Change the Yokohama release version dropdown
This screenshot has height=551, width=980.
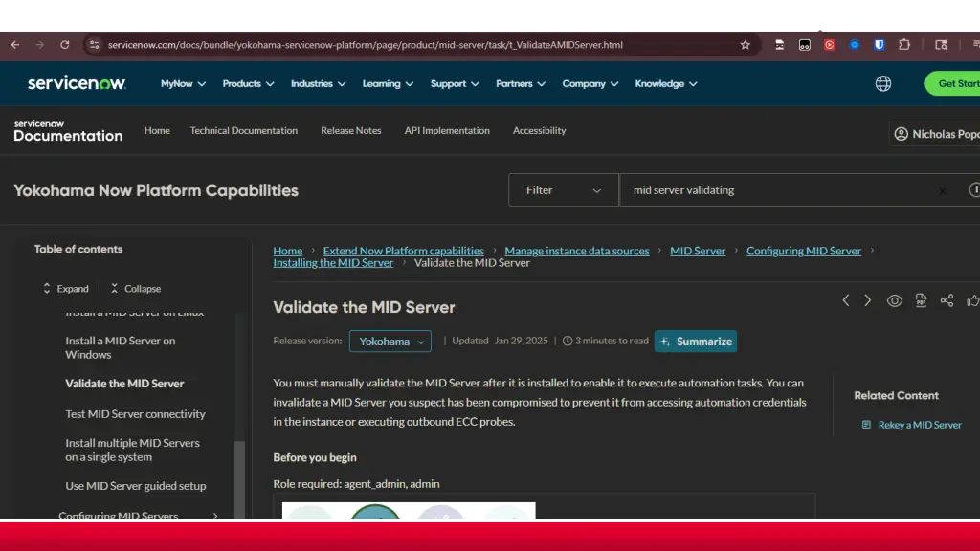(390, 342)
